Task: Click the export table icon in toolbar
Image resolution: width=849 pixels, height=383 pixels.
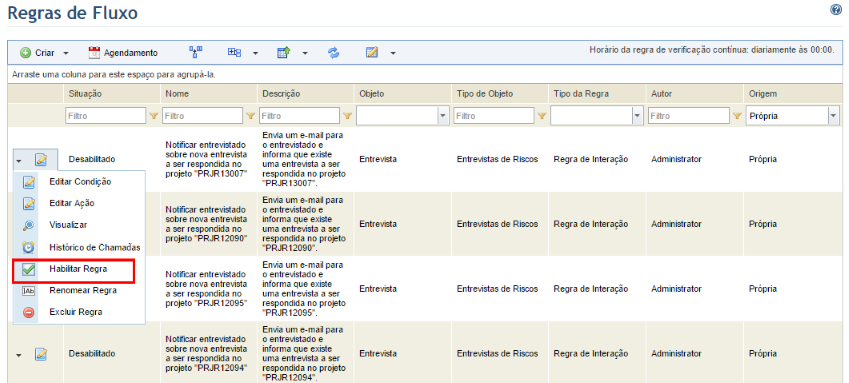Action: (284, 53)
